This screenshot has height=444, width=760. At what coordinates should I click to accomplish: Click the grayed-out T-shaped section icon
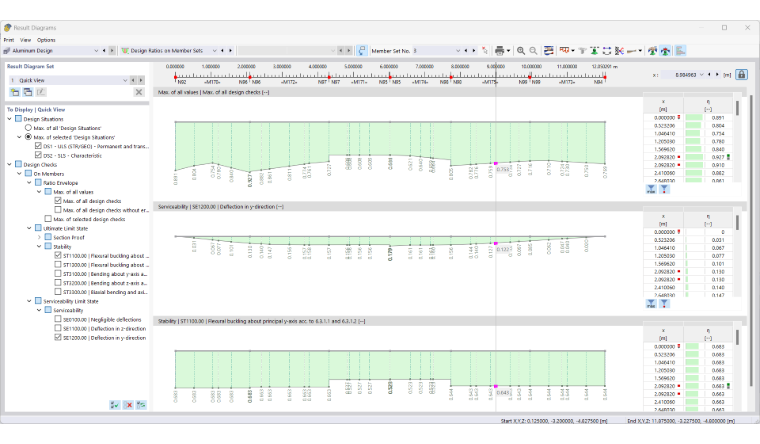pyautogui.click(x=582, y=50)
